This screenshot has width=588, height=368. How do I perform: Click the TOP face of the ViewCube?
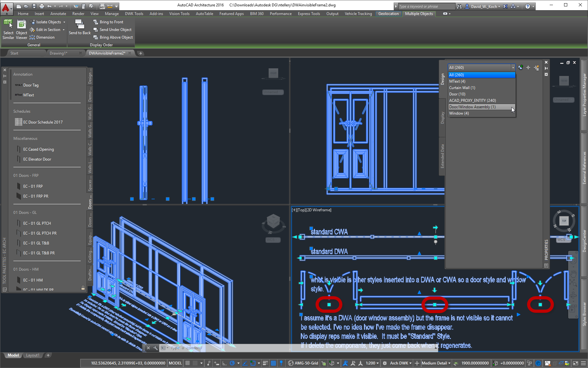tap(564, 221)
